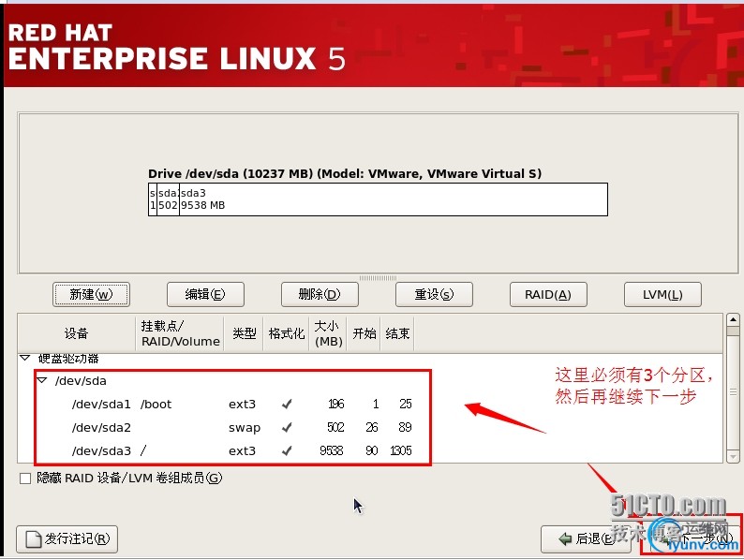The height and width of the screenshot is (560, 744).
Task: Sort by the 结束 column header
Action: 397,333
